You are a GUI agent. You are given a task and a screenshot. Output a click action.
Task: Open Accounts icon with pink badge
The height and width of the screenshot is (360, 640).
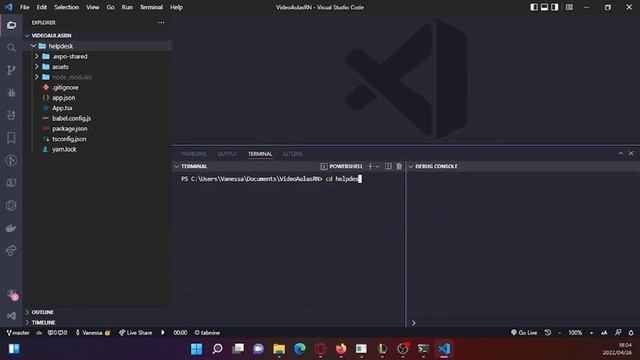pos(12,294)
